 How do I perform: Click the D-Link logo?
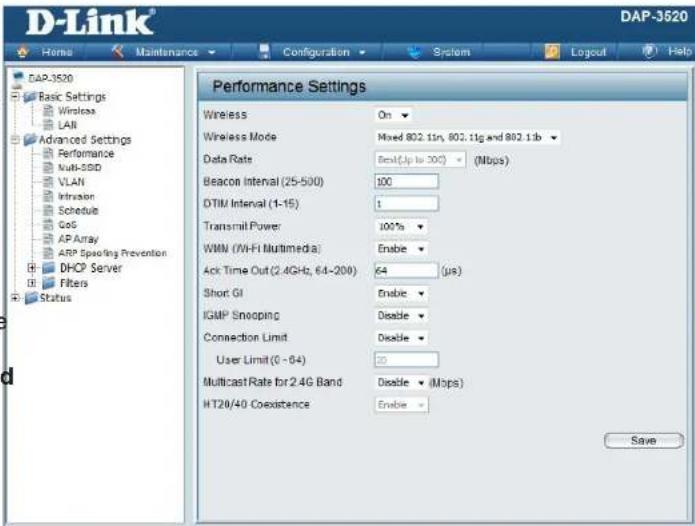click(90, 22)
